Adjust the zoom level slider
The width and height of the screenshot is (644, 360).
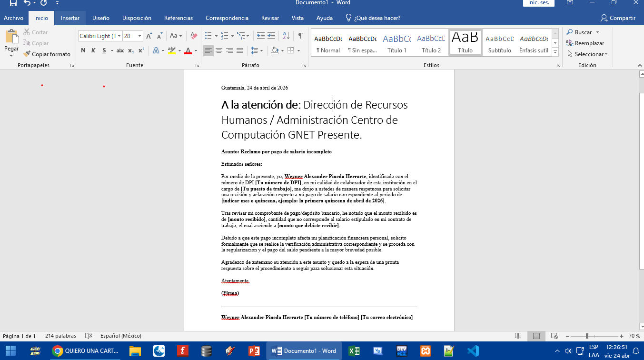point(587,336)
